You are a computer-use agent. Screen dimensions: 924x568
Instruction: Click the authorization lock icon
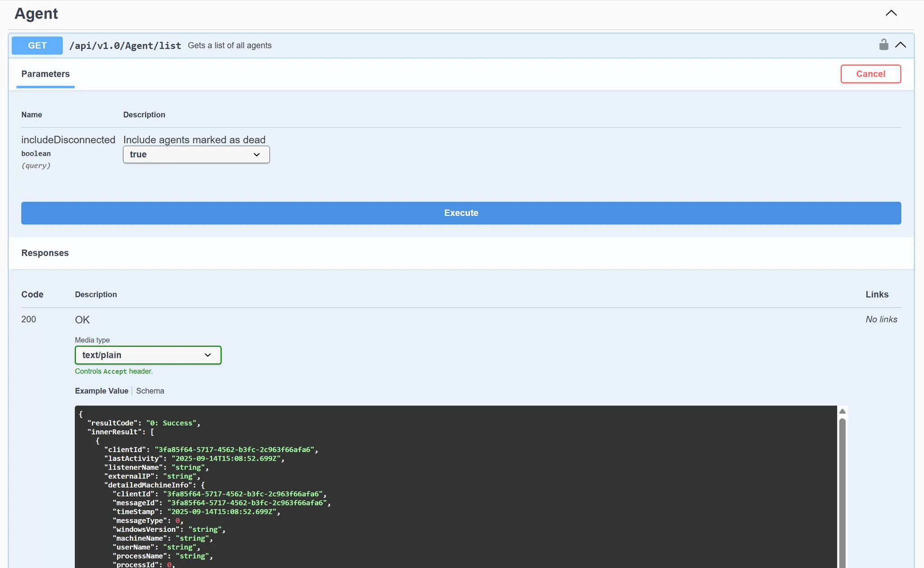coord(883,45)
